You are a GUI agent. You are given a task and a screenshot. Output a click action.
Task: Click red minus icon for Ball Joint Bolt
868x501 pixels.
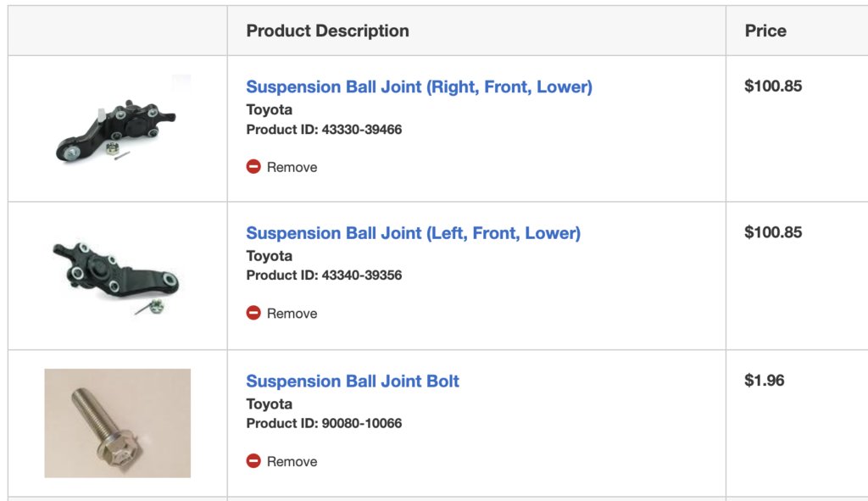253,460
